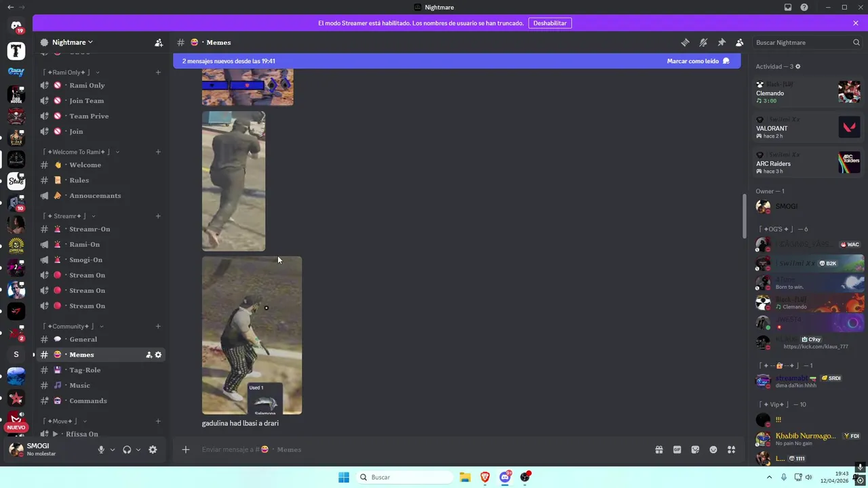Open the GIF picker
This screenshot has width=868, height=488.
point(677,449)
